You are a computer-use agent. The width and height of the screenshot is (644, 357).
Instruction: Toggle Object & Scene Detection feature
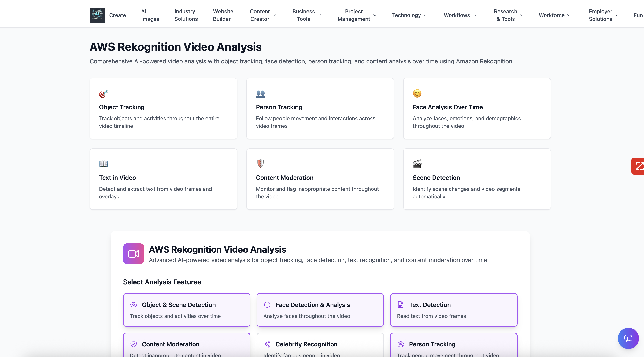coord(187,310)
